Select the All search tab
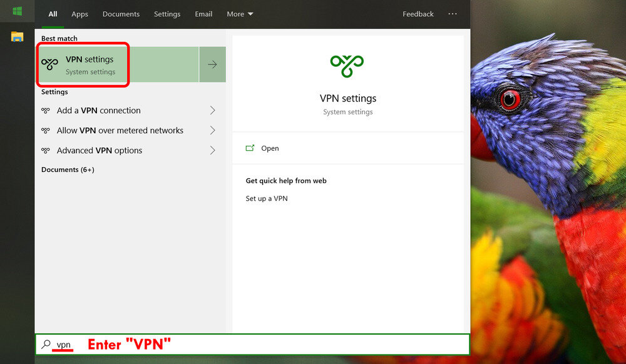 53,14
